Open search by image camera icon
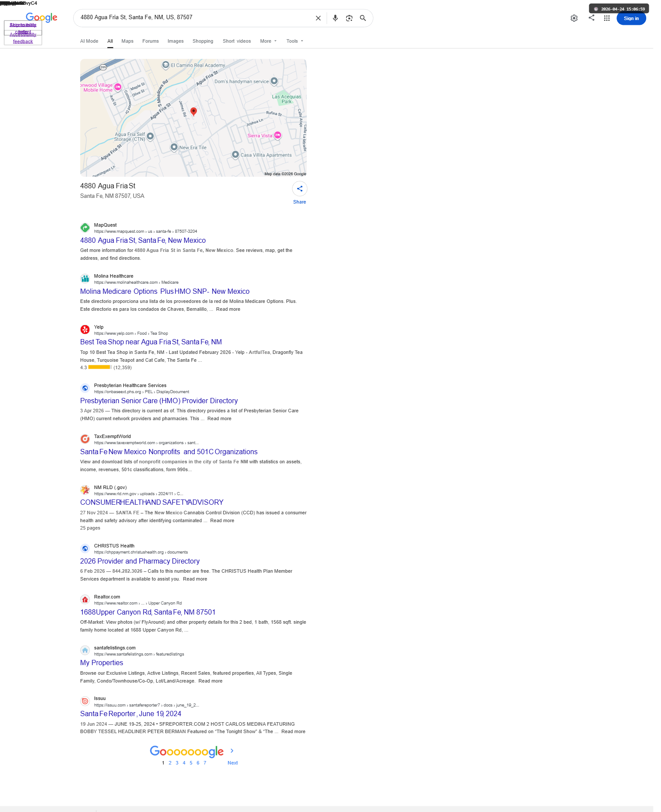The height and width of the screenshot is (812, 661). click(349, 18)
